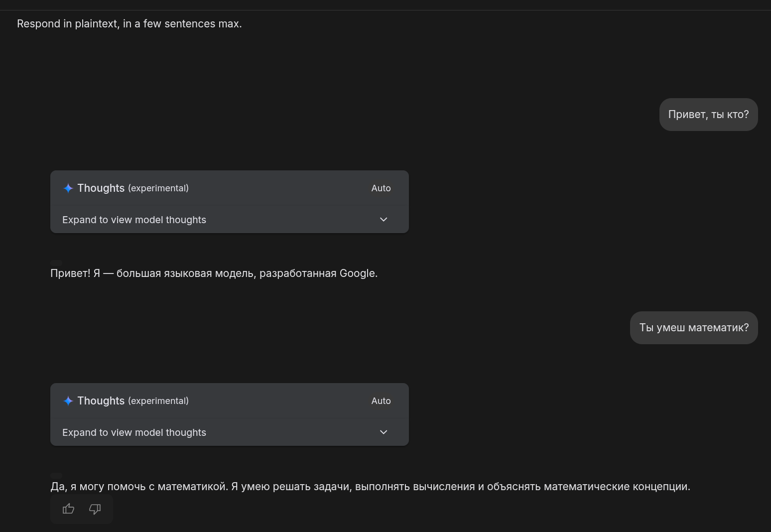The height and width of the screenshot is (532, 771).
Task: Expand the chevron above the math reply
Action: coord(384,432)
